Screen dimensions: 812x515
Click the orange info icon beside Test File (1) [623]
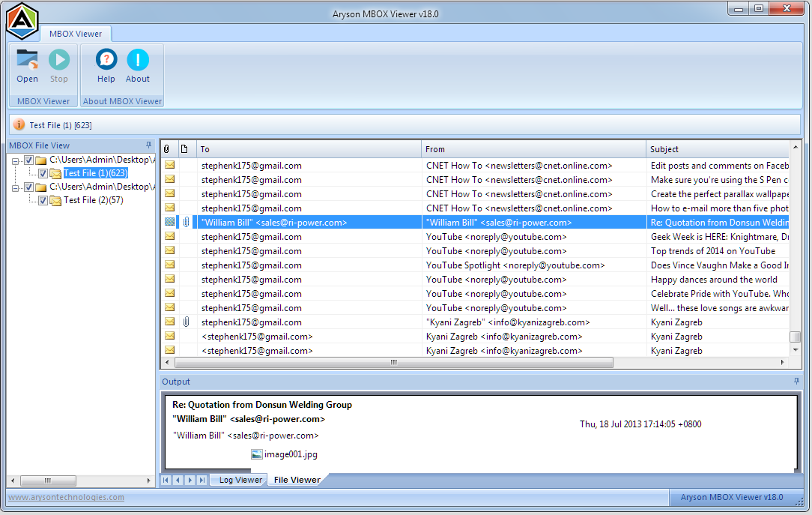click(19, 125)
